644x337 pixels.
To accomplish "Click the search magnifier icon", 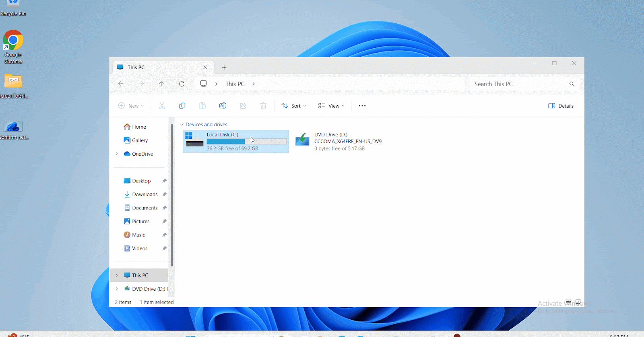I will [x=572, y=84].
